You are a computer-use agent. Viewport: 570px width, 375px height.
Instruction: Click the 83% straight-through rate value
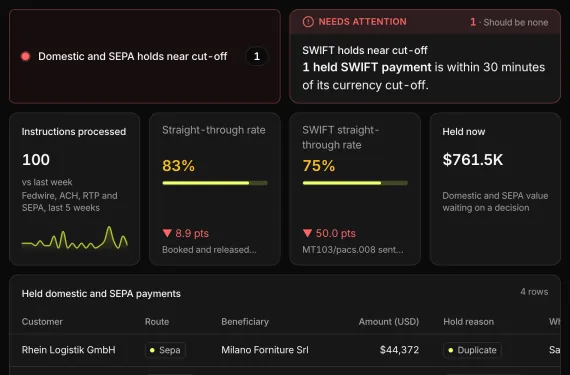tap(178, 166)
